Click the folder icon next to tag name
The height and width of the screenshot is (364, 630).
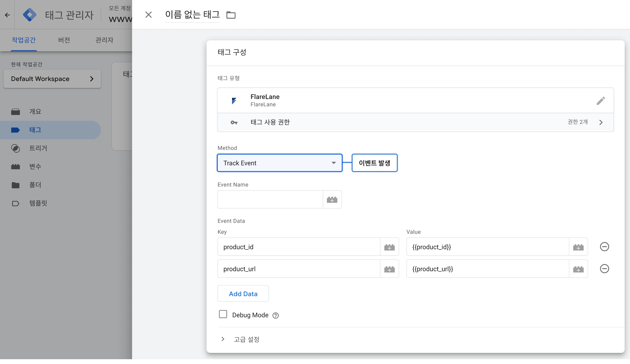(231, 15)
